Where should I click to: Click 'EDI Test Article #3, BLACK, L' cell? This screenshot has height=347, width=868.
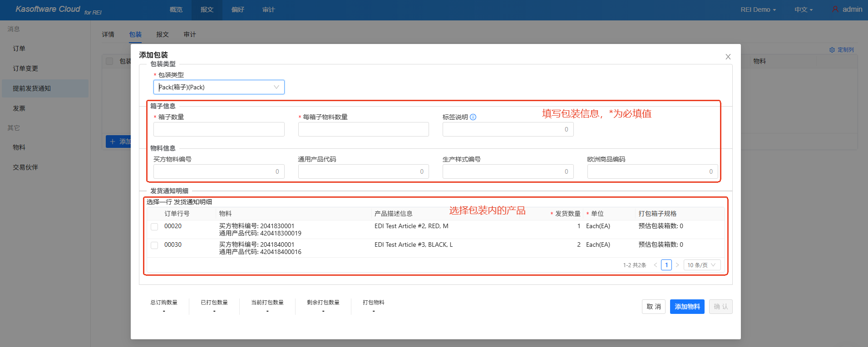[414, 244]
